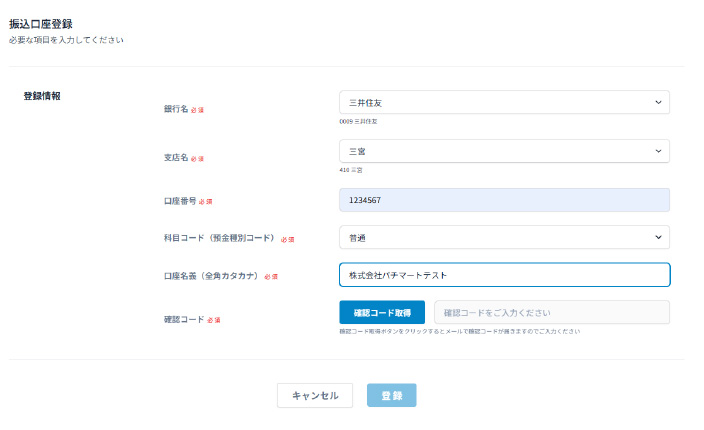Click the 口座番号 field containing 1234567
The width and height of the screenshot is (704, 430).
[x=504, y=200]
